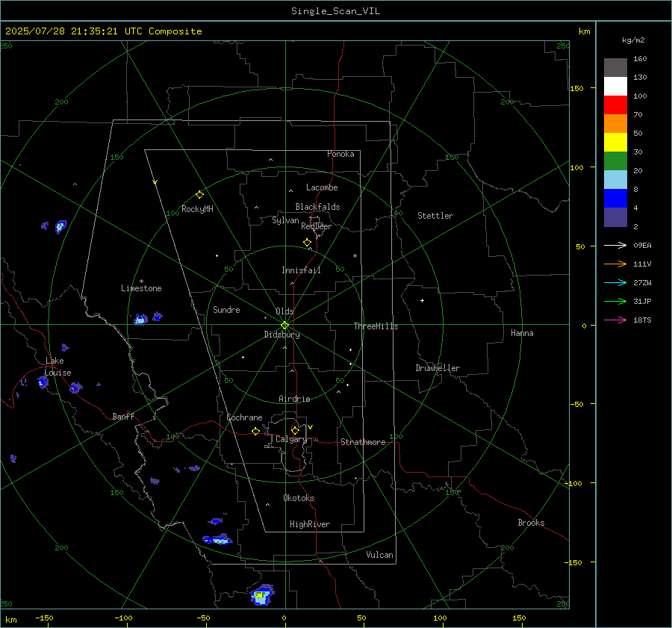Click the Cochrane map label
The height and width of the screenshot is (628, 672).
(244, 417)
